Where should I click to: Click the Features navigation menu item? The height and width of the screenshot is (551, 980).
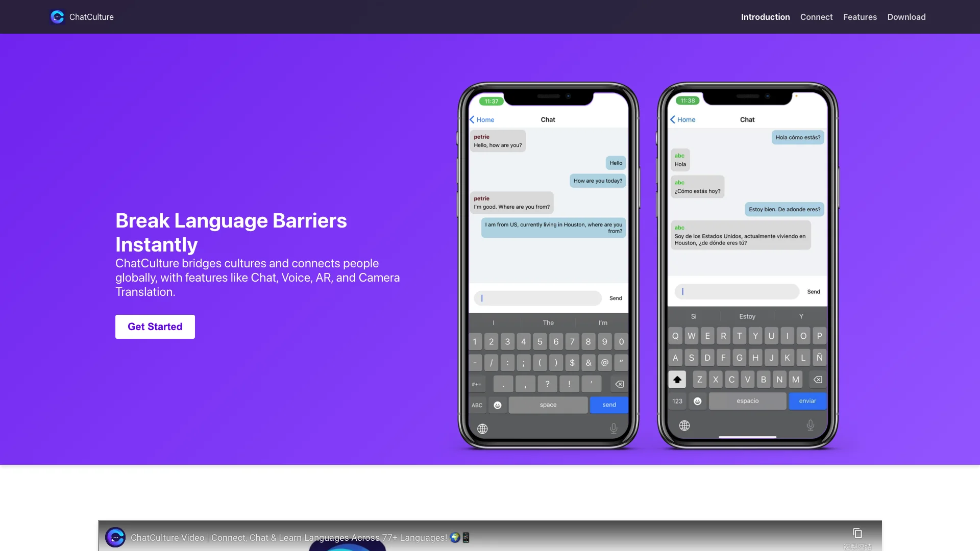tap(860, 16)
